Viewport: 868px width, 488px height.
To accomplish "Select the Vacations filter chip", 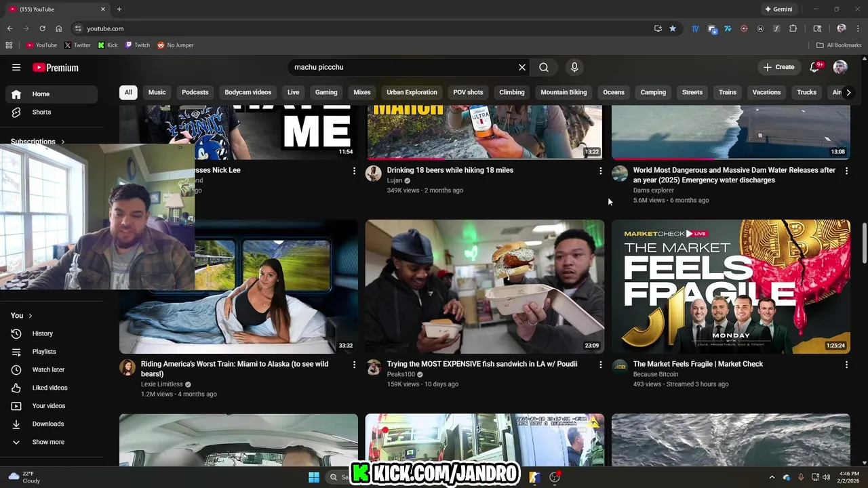I will pyautogui.click(x=766, y=92).
